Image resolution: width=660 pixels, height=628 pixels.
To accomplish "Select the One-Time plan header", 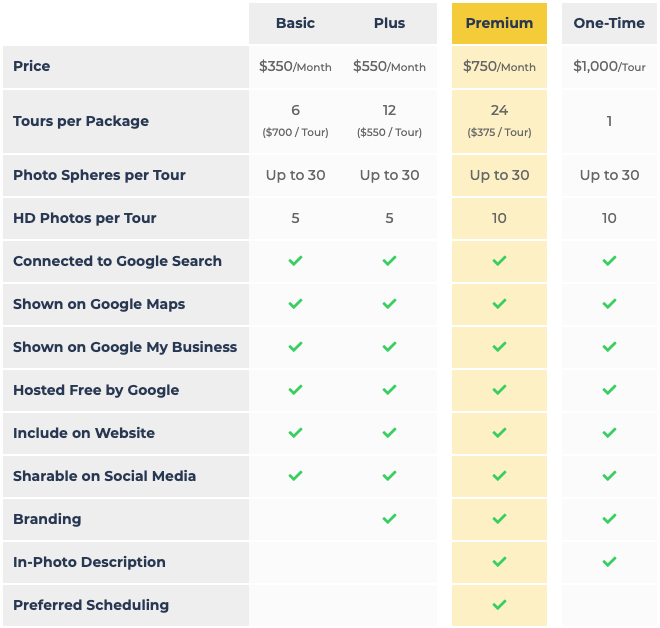I will coord(609,23).
